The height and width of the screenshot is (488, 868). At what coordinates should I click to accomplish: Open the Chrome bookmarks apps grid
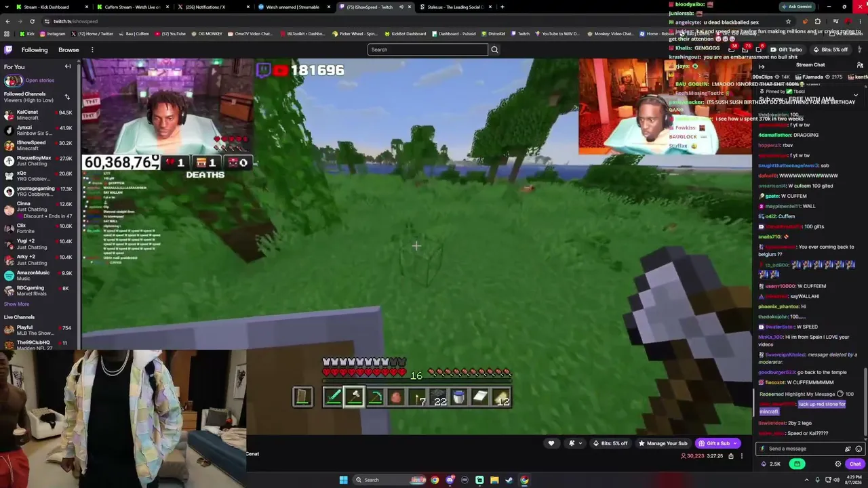(6, 33)
